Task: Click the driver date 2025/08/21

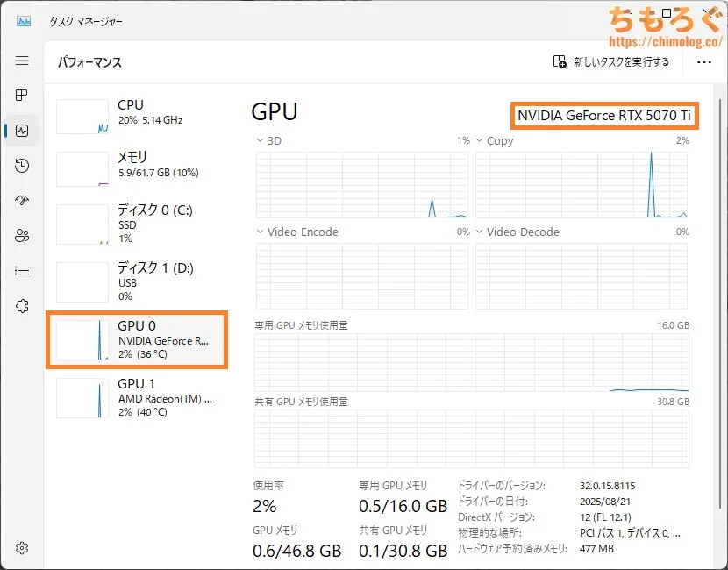Action: pos(605,502)
